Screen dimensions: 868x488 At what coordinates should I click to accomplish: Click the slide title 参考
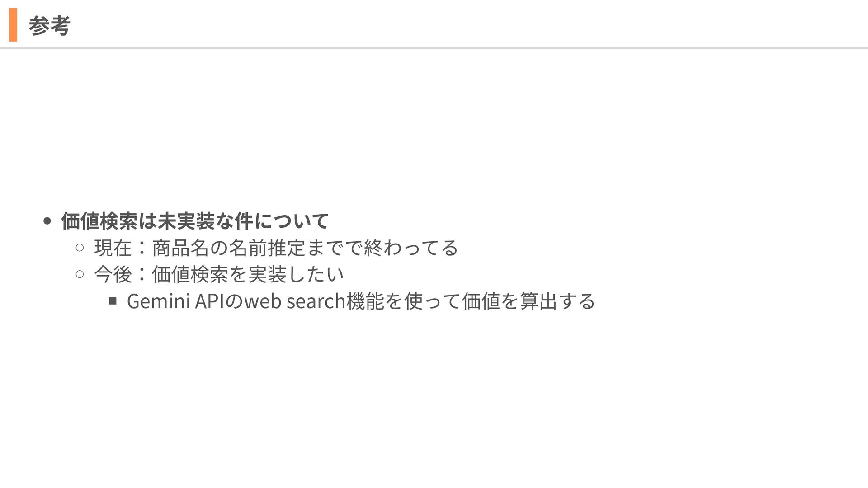(49, 25)
